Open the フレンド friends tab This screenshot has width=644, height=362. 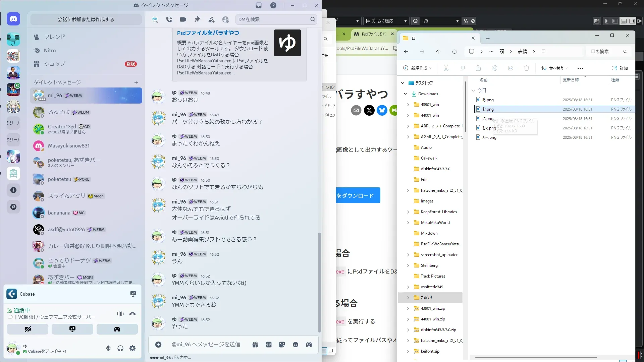click(54, 37)
